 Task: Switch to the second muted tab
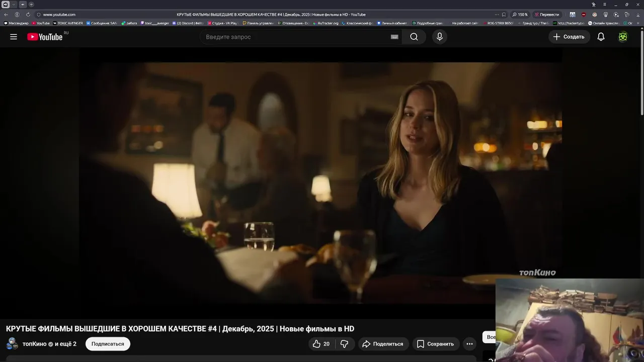coord(23,5)
